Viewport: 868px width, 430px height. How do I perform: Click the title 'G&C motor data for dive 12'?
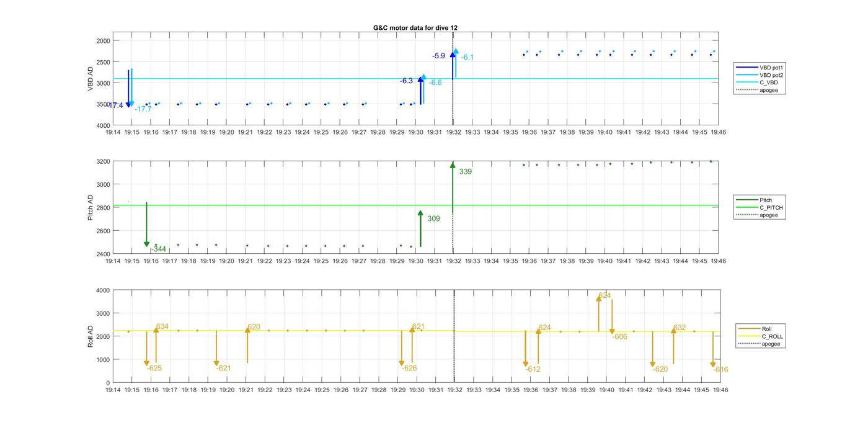point(415,28)
